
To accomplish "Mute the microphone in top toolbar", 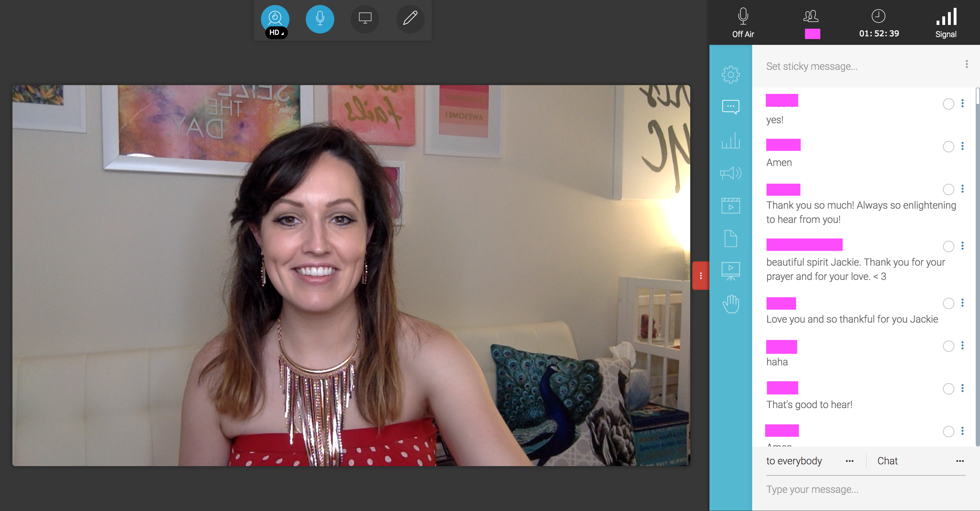I will point(320,19).
